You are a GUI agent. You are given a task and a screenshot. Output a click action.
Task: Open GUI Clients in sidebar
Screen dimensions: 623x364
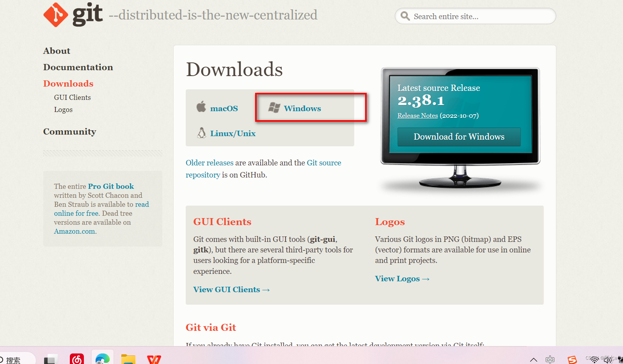point(73,98)
